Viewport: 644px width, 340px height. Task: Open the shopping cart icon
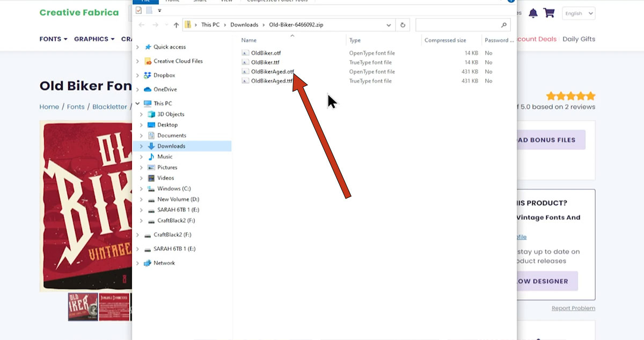click(x=548, y=12)
